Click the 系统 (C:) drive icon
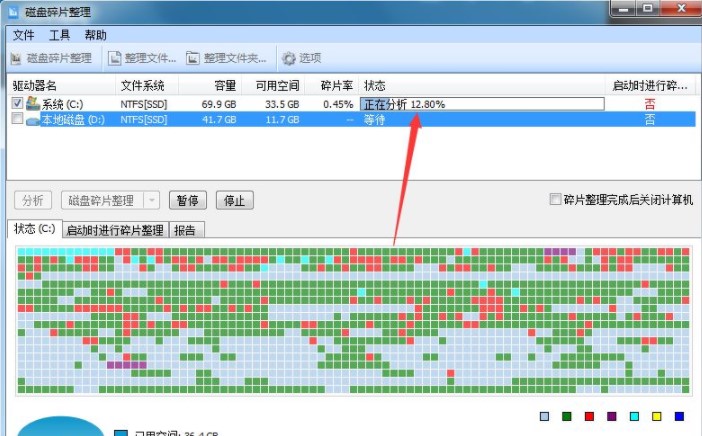This screenshot has height=436, width=702. pyautogui.click(x=33, y=103)
